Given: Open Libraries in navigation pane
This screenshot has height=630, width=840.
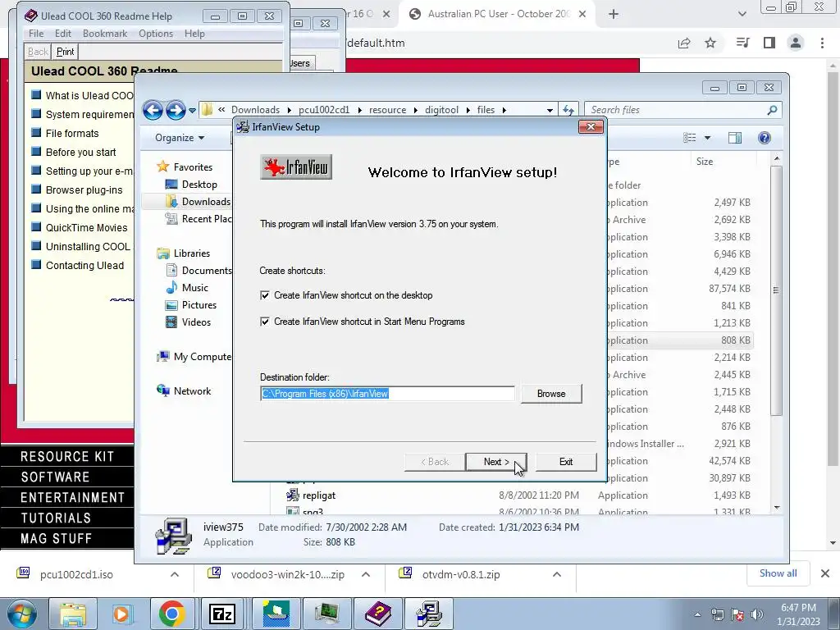Looking at the screenshot, I should tap(191, 253).
